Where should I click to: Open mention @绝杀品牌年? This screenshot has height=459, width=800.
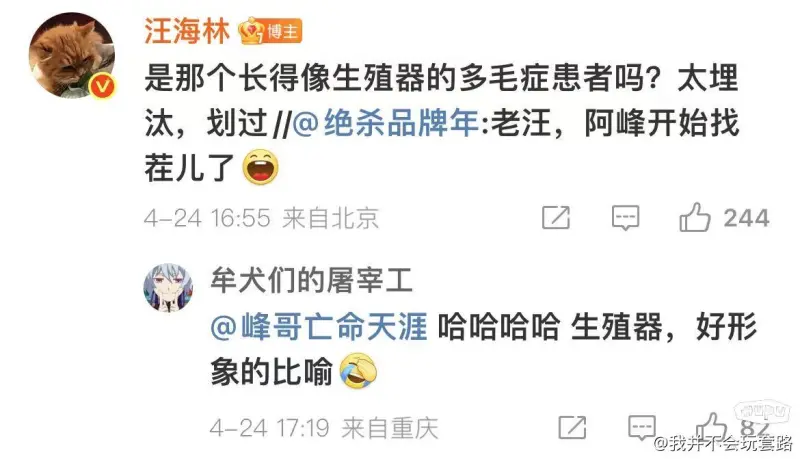coord(386,123)
